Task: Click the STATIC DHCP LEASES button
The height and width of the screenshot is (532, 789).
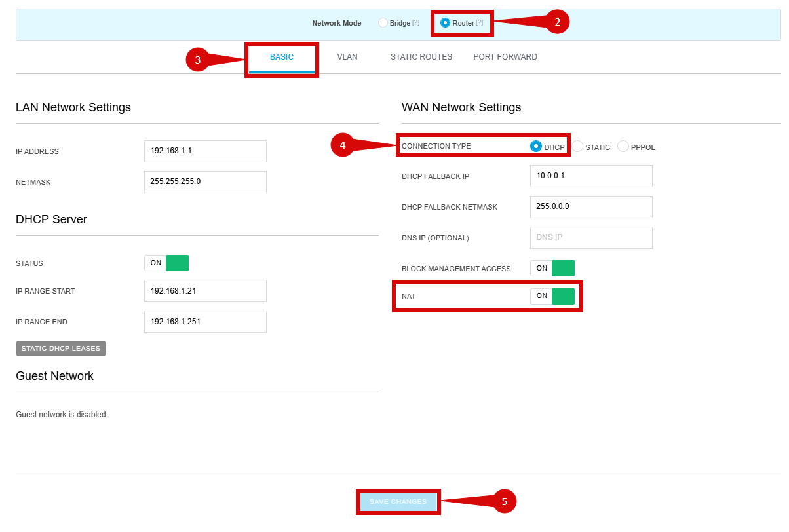Action: coord(61,349)
